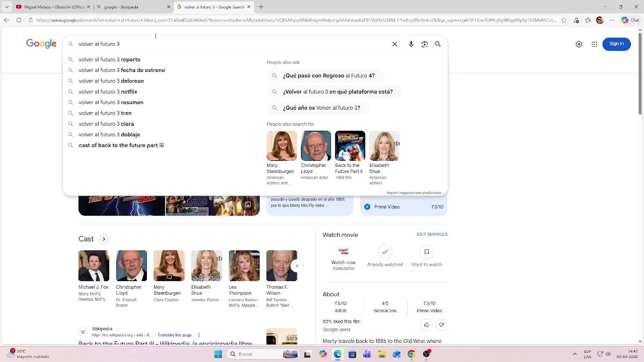Open Search by image (Lens) icon
644x362 pixels.
pyautogui.click(x=425, y=44)
